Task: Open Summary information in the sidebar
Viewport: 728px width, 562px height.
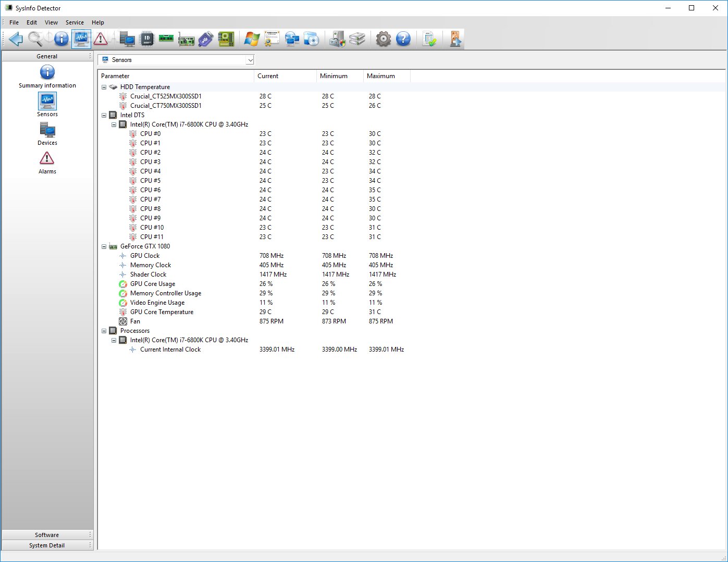Action: [47, 77]
